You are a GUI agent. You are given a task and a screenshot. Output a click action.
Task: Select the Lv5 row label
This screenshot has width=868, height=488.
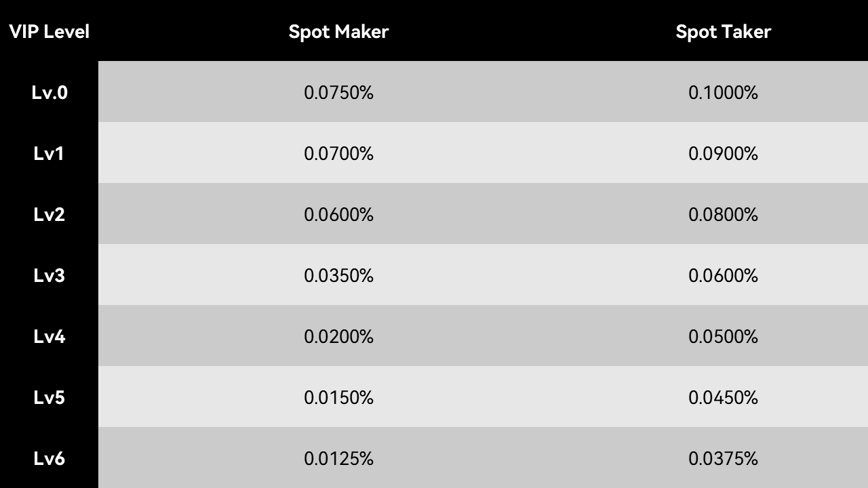click(x=49, y=397)
